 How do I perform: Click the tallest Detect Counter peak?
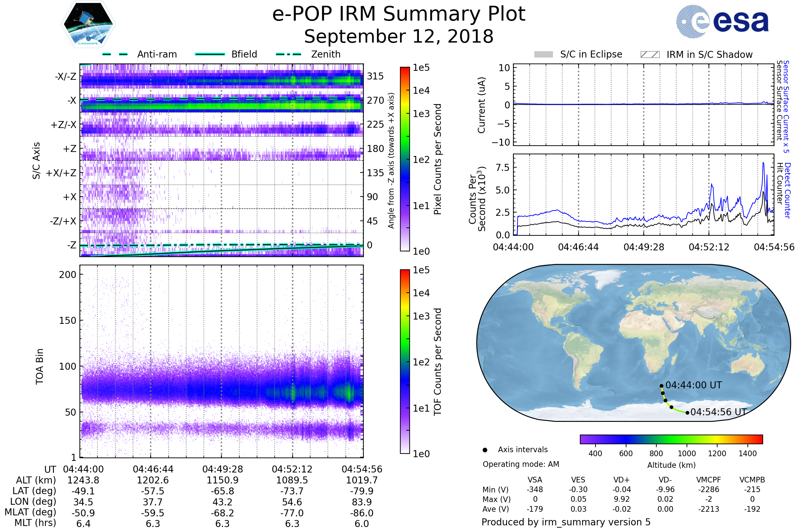[763, 164]
